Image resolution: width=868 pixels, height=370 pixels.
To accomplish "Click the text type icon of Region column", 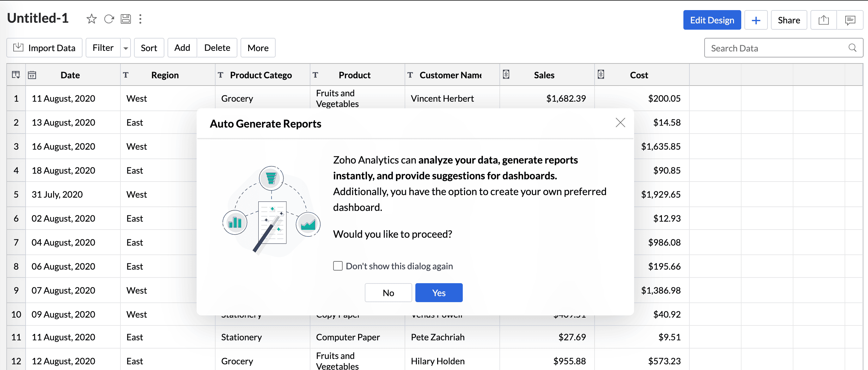I will pyautogui.click(x=126, y=75).
